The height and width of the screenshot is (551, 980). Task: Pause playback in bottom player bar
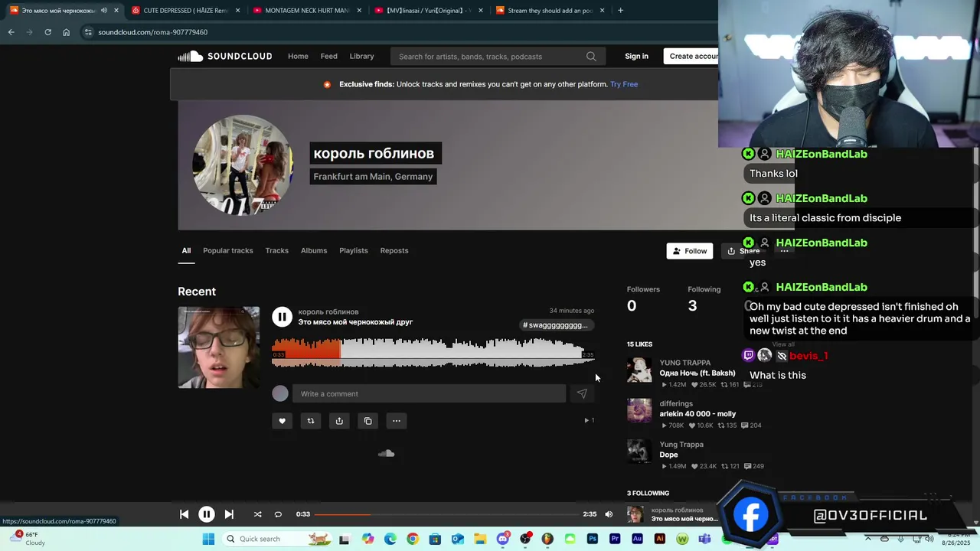[x=207, y=514]
